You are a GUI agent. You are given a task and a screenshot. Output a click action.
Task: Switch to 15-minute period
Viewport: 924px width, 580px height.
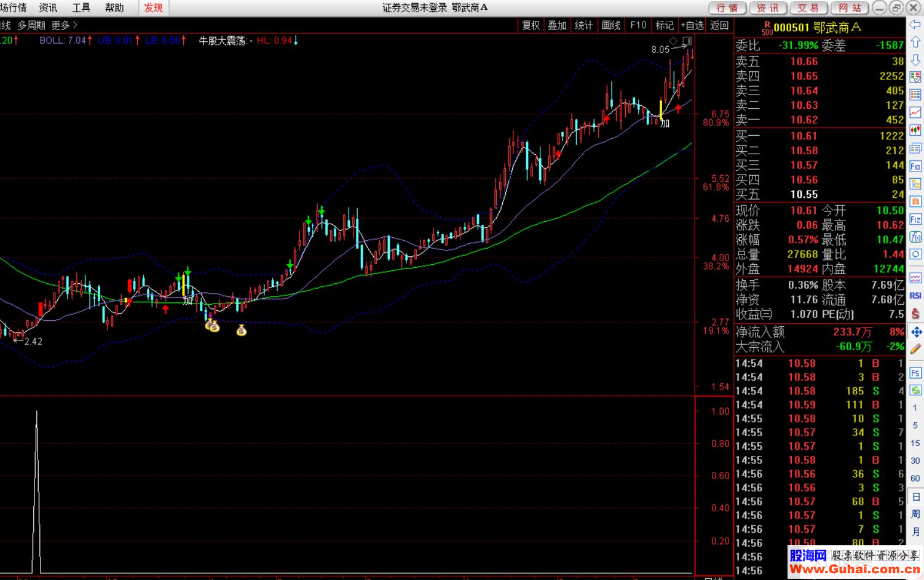pos(915,443)
